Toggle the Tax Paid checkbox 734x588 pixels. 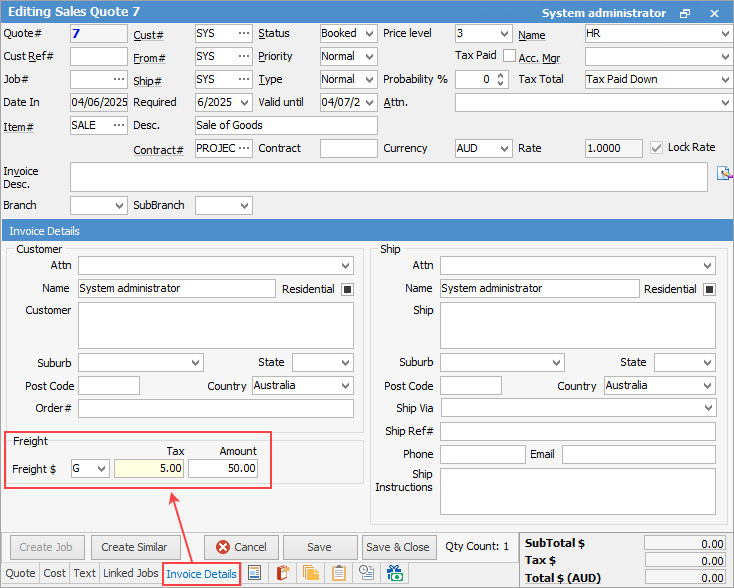tap(509, 56)
